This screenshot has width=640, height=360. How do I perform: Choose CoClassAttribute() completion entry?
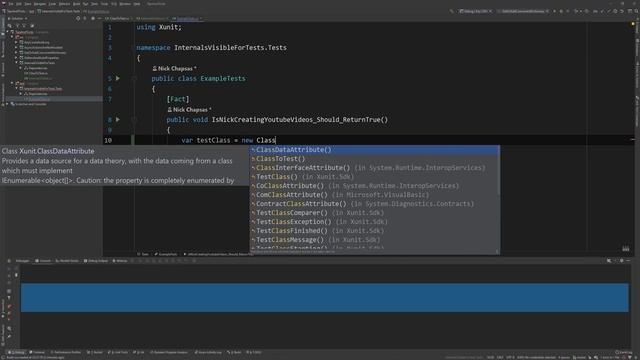click(374, 186)
